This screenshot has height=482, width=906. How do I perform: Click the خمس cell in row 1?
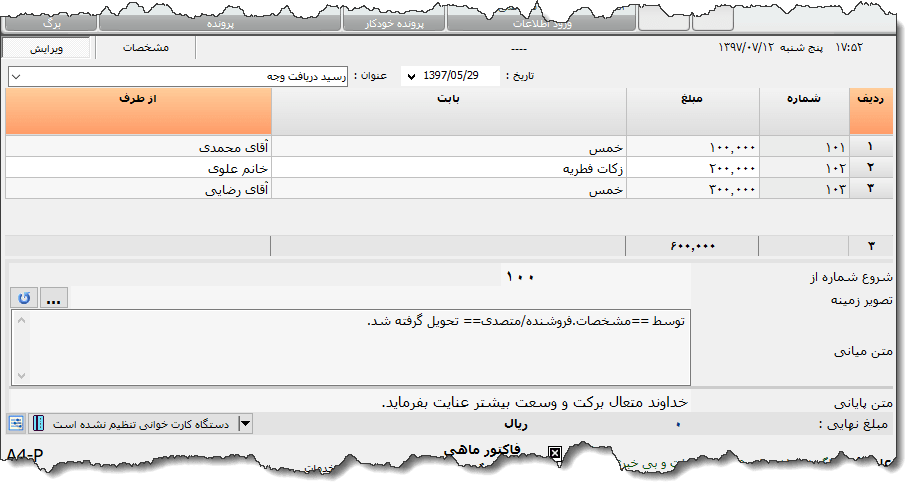point(449,147)
